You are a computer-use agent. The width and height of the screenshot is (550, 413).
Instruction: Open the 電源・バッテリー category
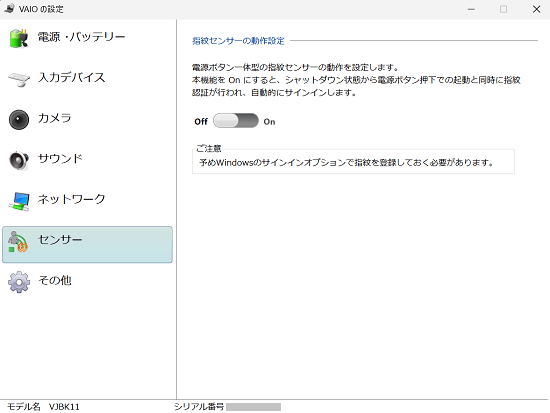click(x=81, y=37)
